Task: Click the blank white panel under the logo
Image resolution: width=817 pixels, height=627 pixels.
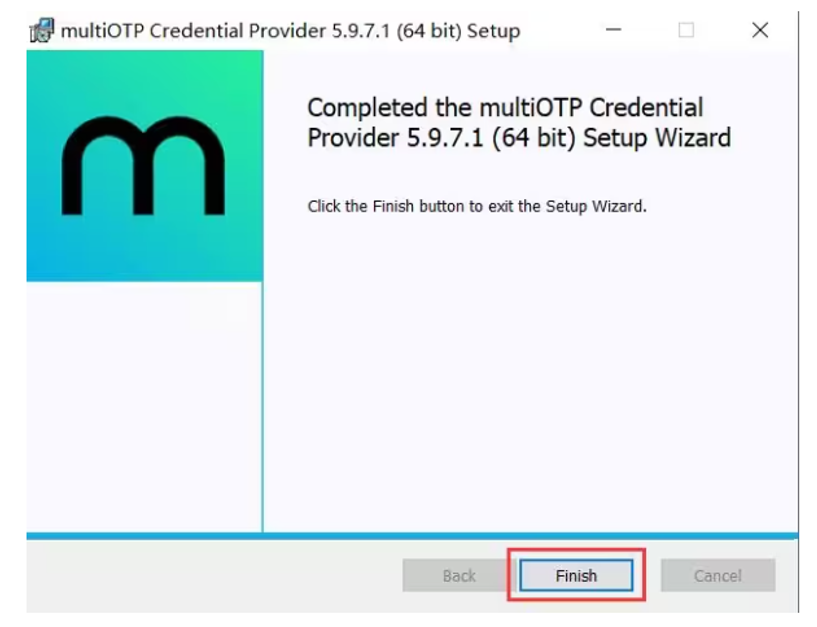Action: 144,407
